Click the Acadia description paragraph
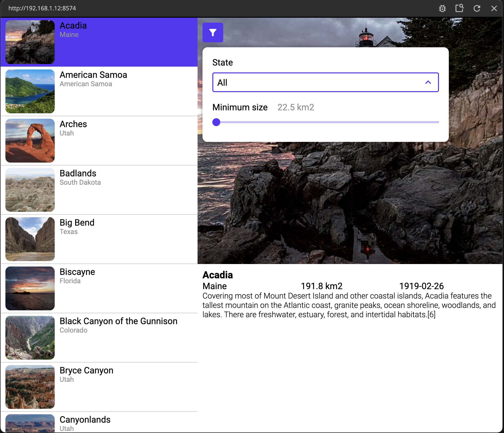The width and height of the screenshot is (504, 433). pos(349,305)
